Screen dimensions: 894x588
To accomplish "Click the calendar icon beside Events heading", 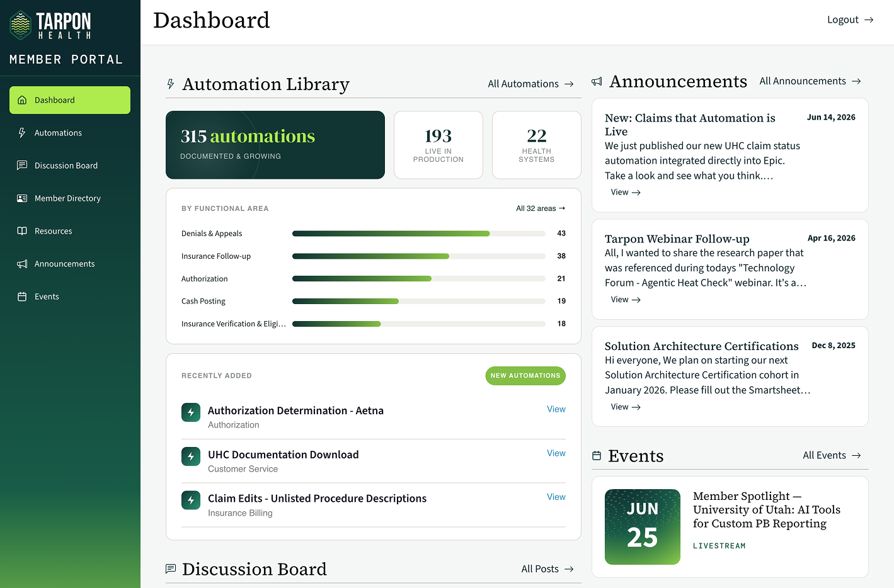I will (x=597, y=456).
